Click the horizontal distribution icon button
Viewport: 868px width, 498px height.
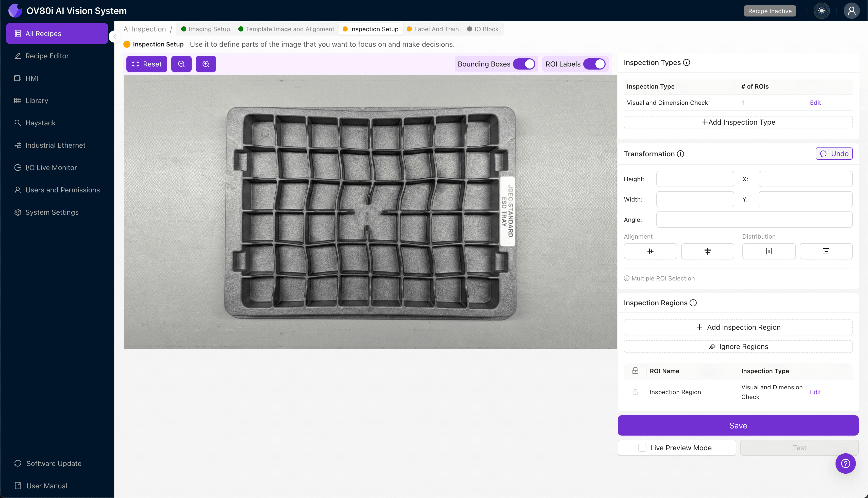click(x=769, y=251)
